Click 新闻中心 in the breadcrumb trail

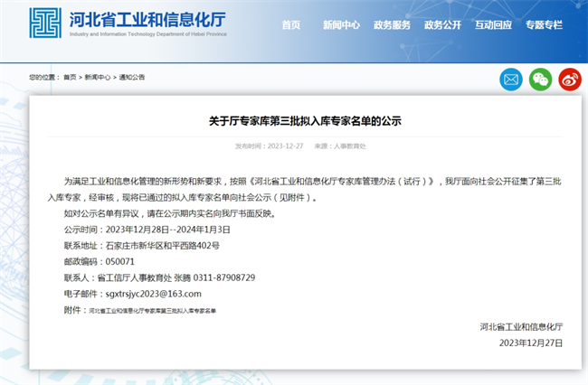coord(98,78)
